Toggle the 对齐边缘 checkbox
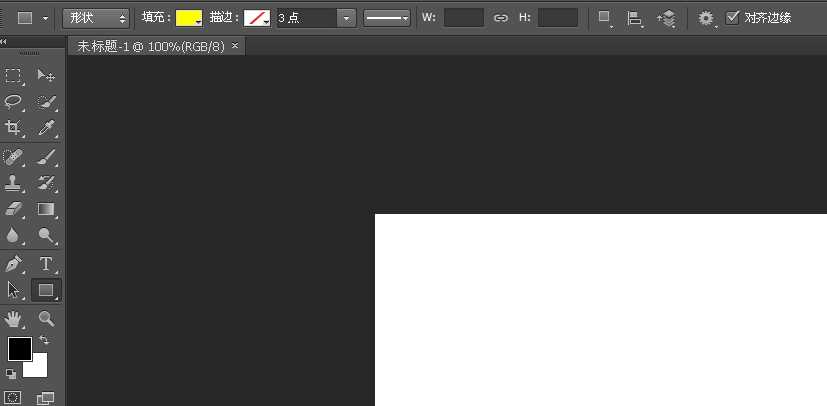 733,18
